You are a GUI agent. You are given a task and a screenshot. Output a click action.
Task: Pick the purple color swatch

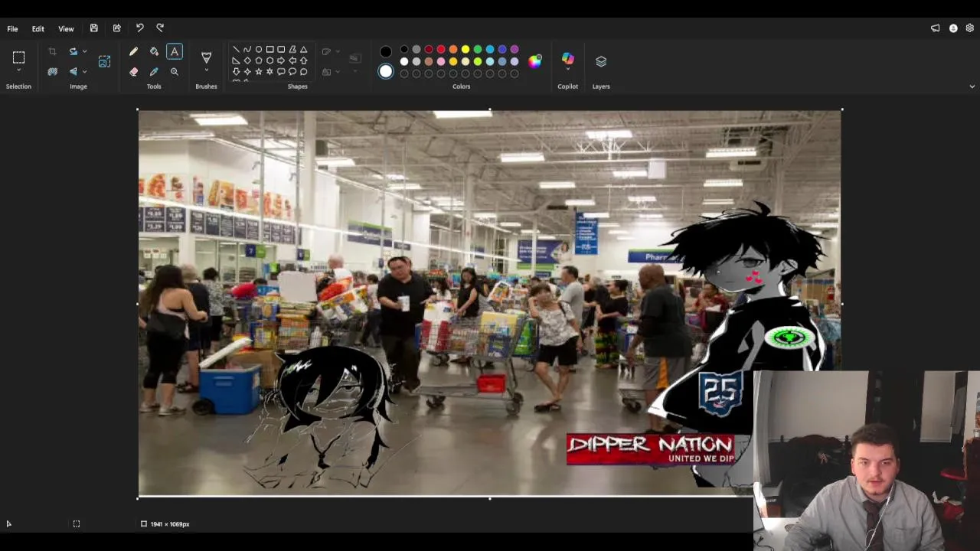[514, 50]
